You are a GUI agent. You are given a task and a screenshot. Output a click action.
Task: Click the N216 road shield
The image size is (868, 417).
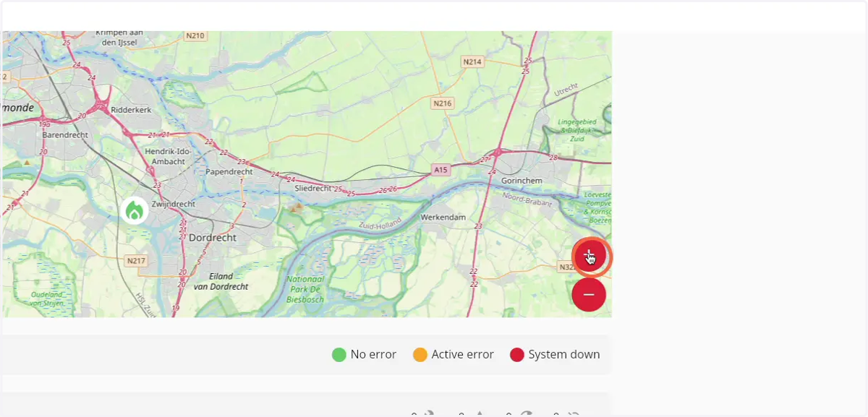pyautogui.click(x=443, y=104)
